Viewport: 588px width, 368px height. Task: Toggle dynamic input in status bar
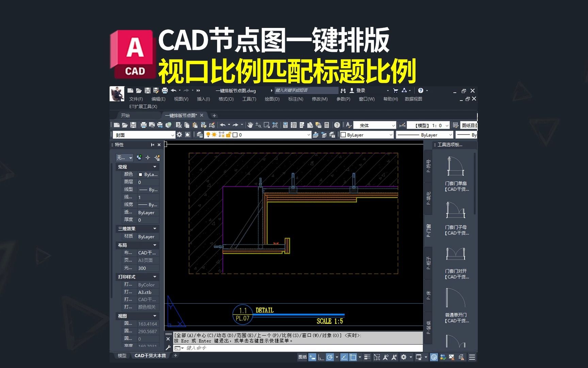tap(312, 357)
